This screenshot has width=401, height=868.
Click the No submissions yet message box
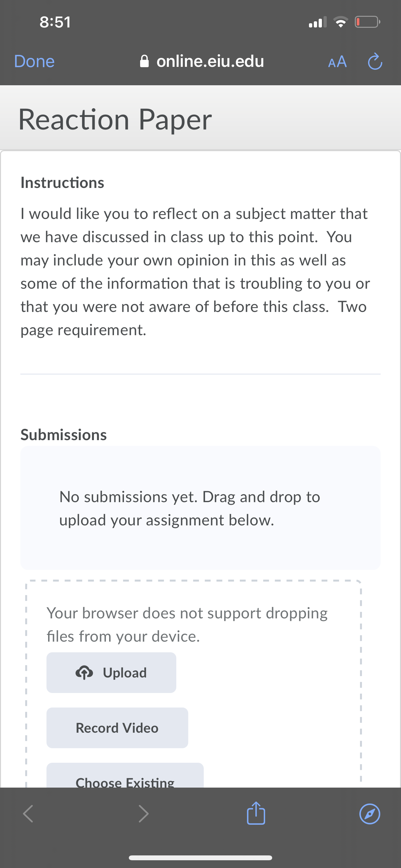pos(200,508)
